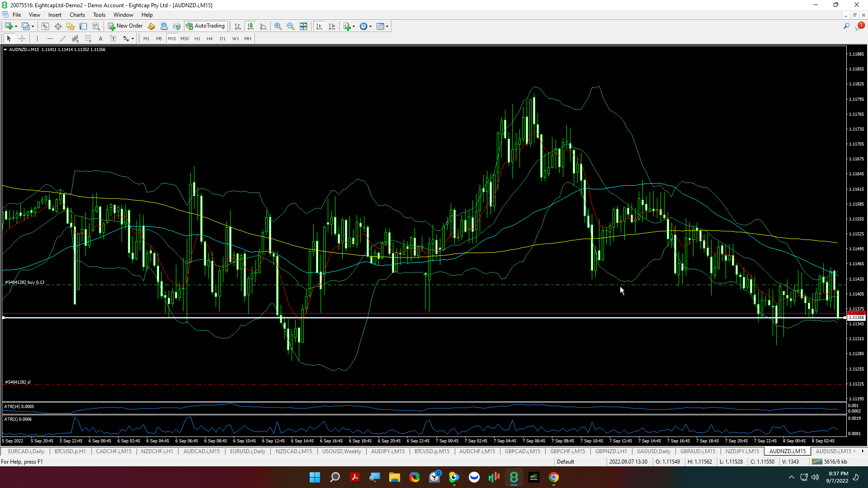This screenshot has height=488, width=868.
Task: Toggle the Terminal panel icon
Action: tap(83, 26)
